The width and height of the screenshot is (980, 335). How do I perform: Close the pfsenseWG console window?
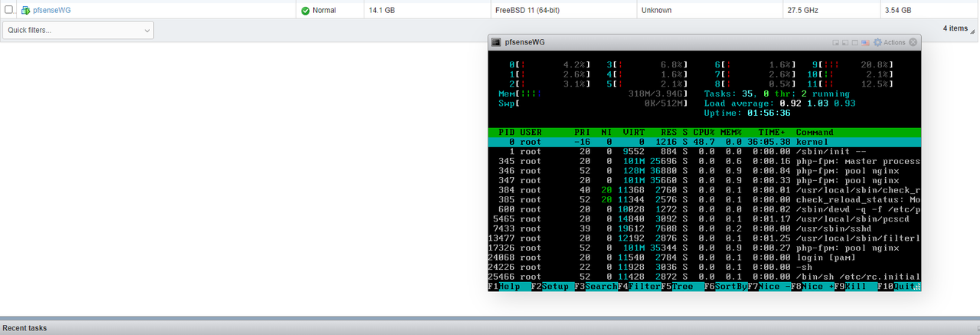pos(913,42)
